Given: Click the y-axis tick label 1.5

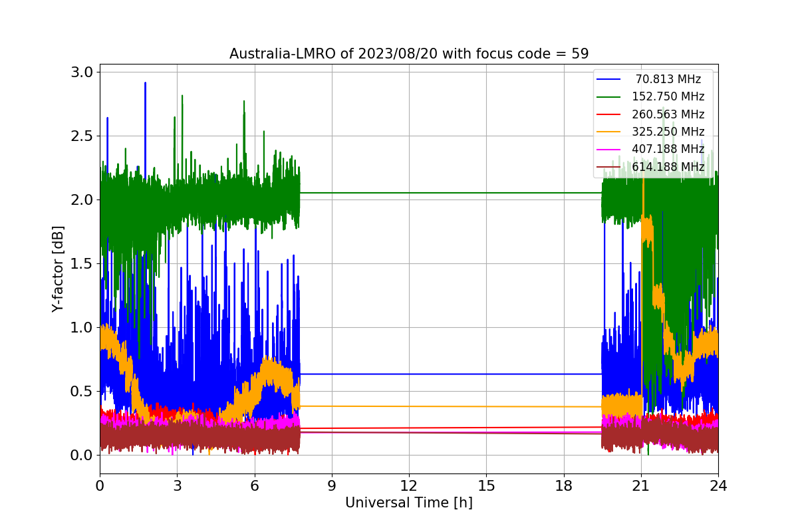Looking at the screenshot, I should [82, 263].
